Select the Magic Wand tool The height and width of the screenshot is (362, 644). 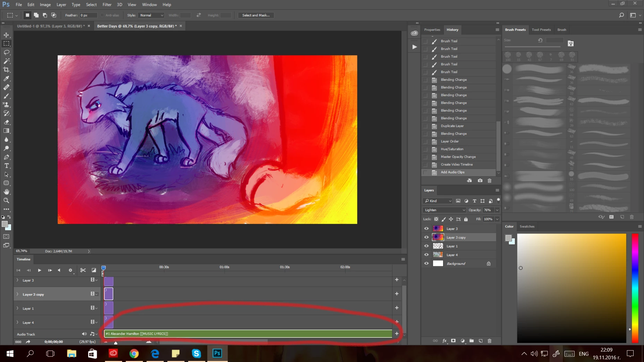click(x=6, y=61)
